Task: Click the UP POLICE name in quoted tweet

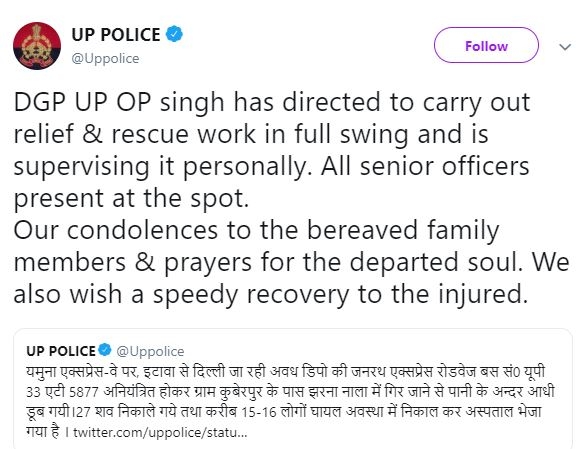Action: point(61,351)
